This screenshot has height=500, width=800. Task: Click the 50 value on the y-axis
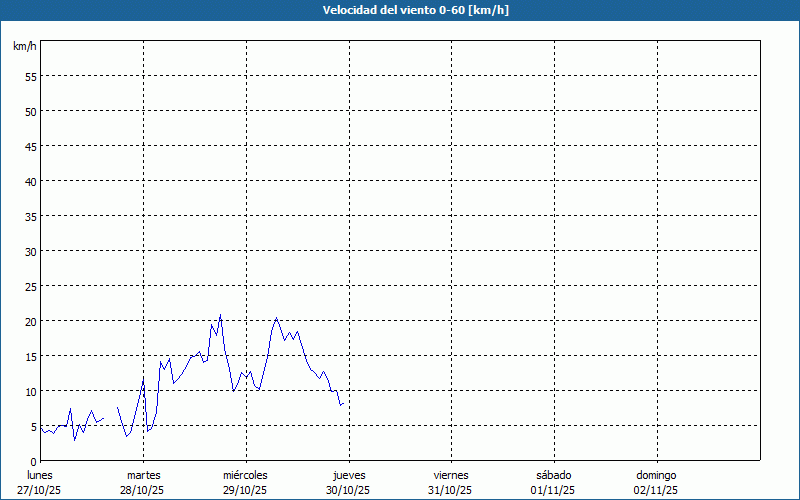(30, 111)
